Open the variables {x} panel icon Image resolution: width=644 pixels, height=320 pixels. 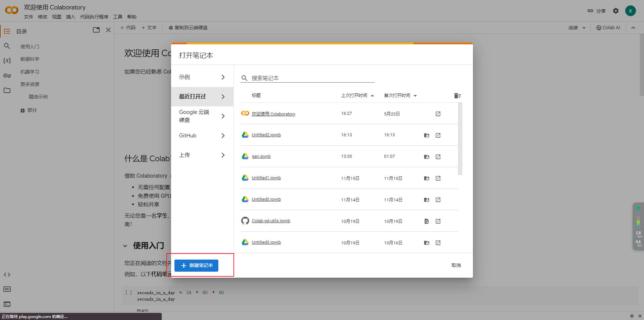click(7, 61)
